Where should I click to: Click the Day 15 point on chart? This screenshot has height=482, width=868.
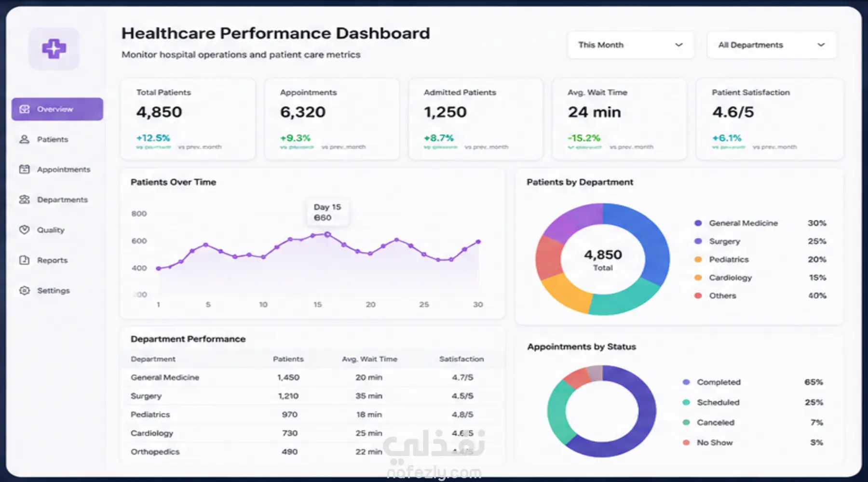pyautogui.click(x=327, y=234)
